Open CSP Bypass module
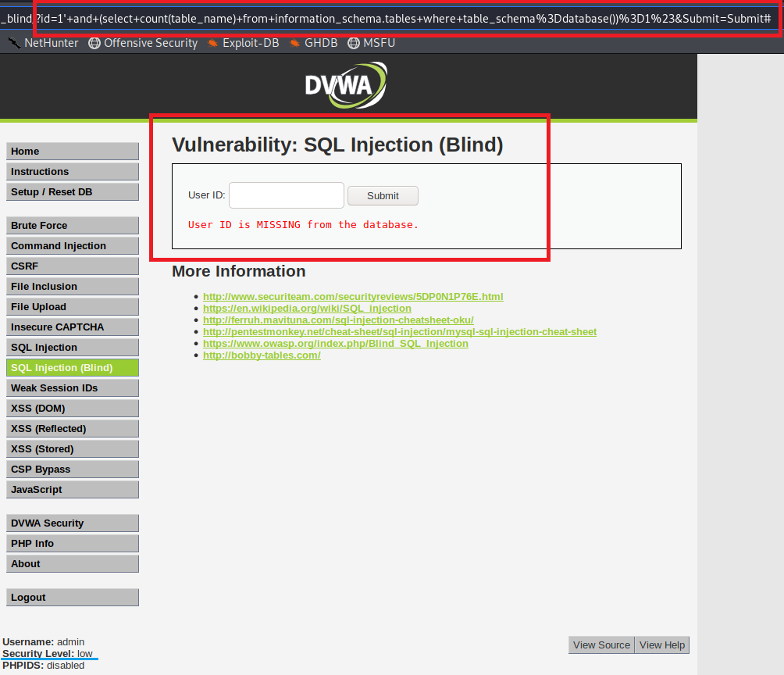 [73, 470]
